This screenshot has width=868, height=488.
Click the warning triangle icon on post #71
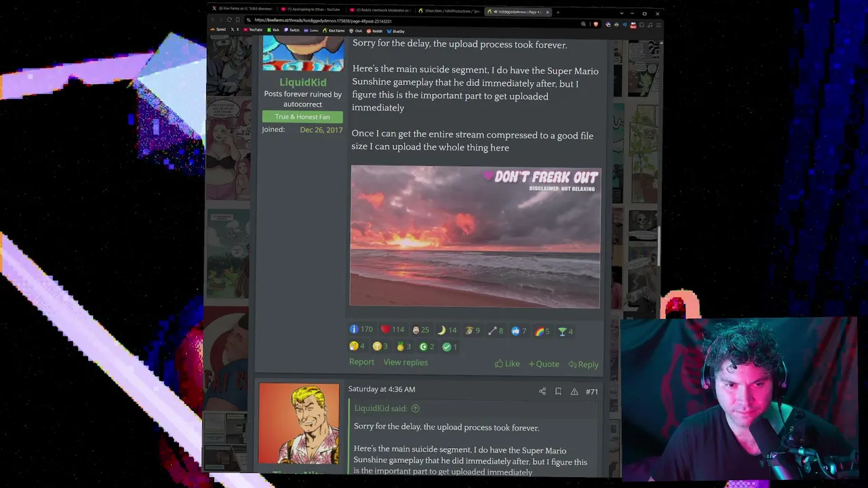(x=574, y=391)
